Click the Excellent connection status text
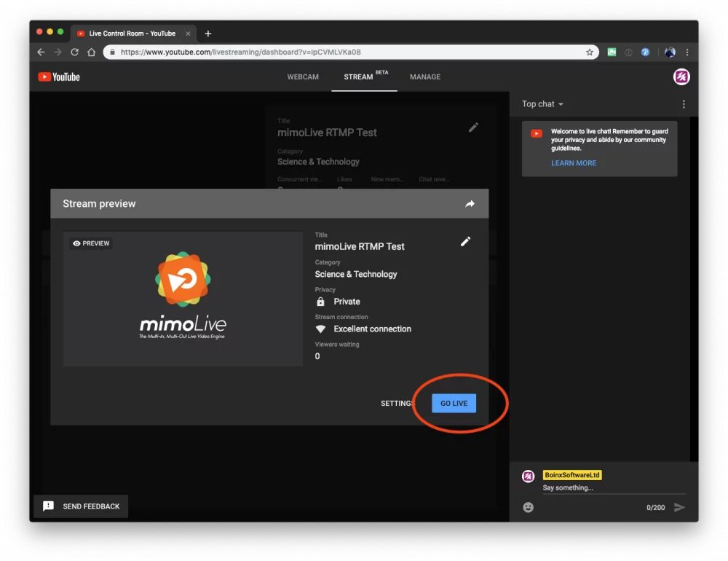This screenshot has width=728, height=561. [372, 329]
